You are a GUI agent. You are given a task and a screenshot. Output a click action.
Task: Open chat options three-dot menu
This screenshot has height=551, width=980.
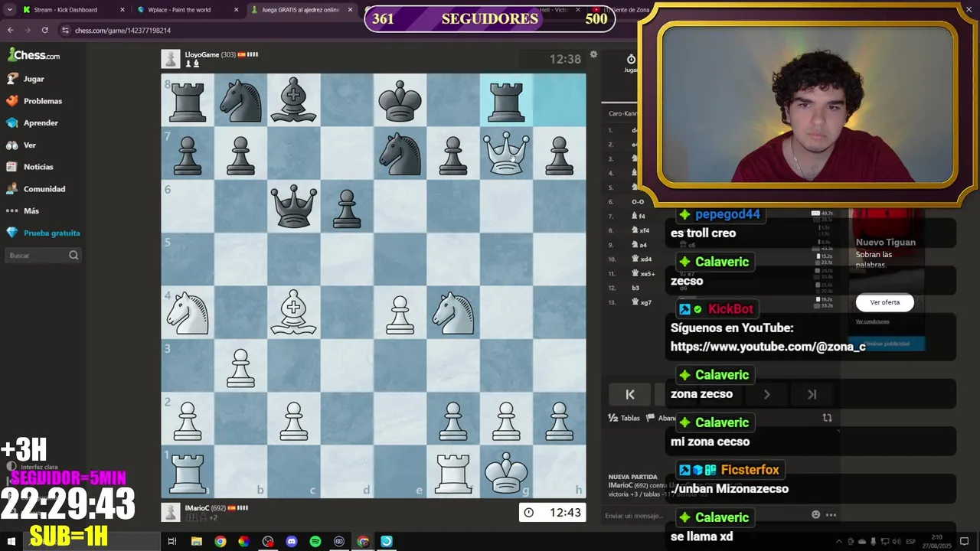[831, 515]
